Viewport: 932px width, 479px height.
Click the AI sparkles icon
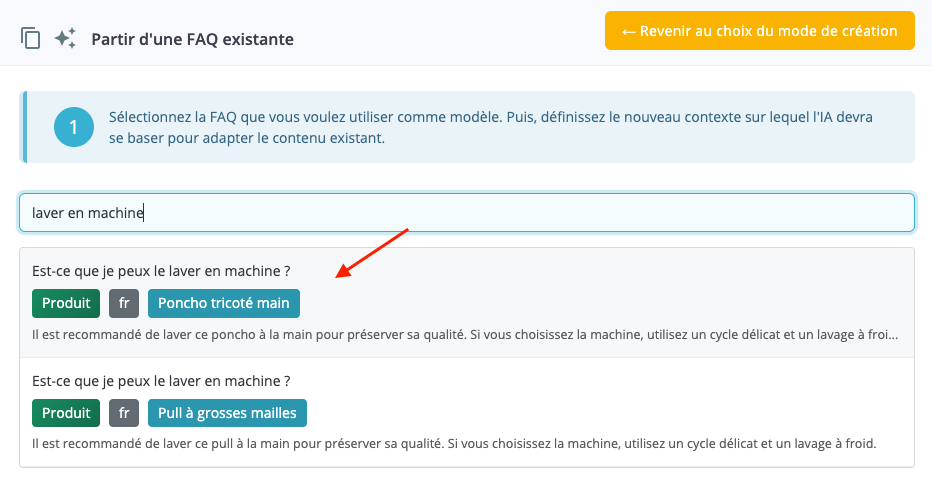[65, 39]
